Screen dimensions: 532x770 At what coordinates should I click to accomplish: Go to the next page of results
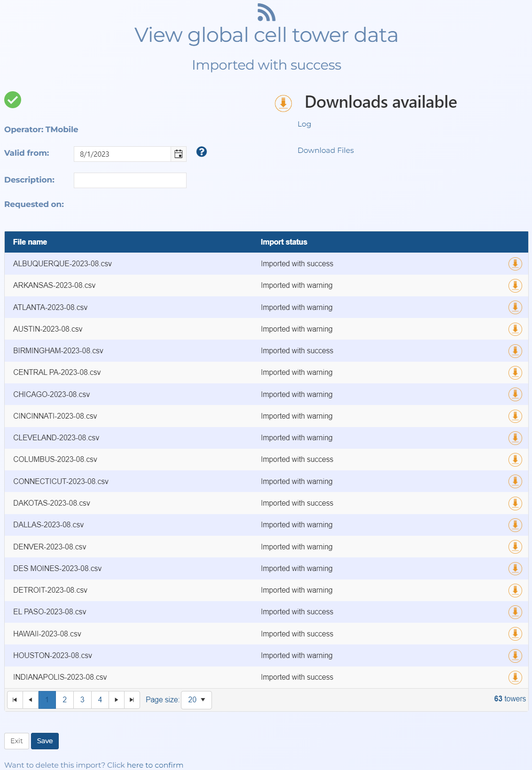[117, 700]
